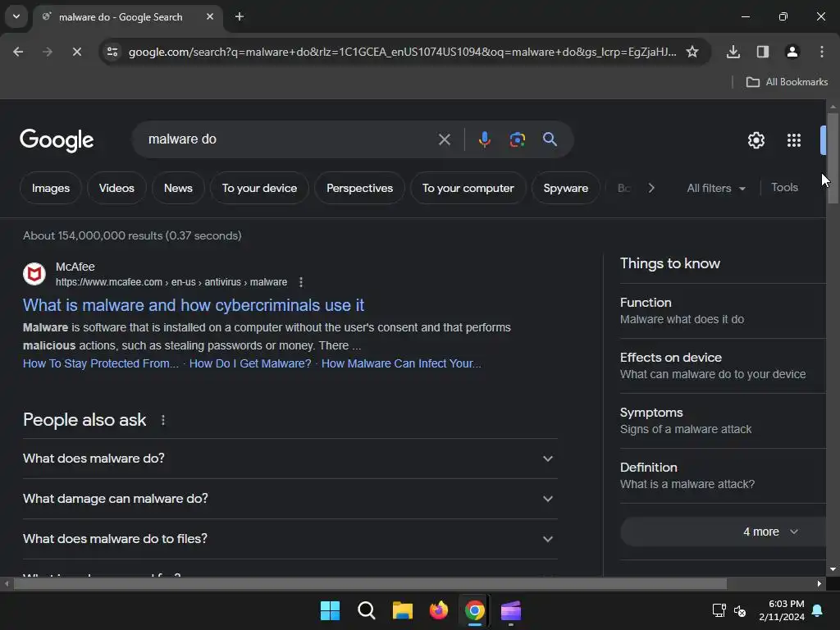Open People also ask options dots
Screen dimensions: 840x630
coord(163,421)
